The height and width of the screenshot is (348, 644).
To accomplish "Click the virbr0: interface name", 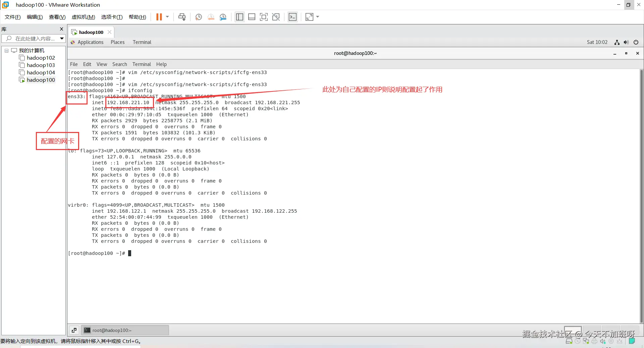I will click(x=78, y=205).
